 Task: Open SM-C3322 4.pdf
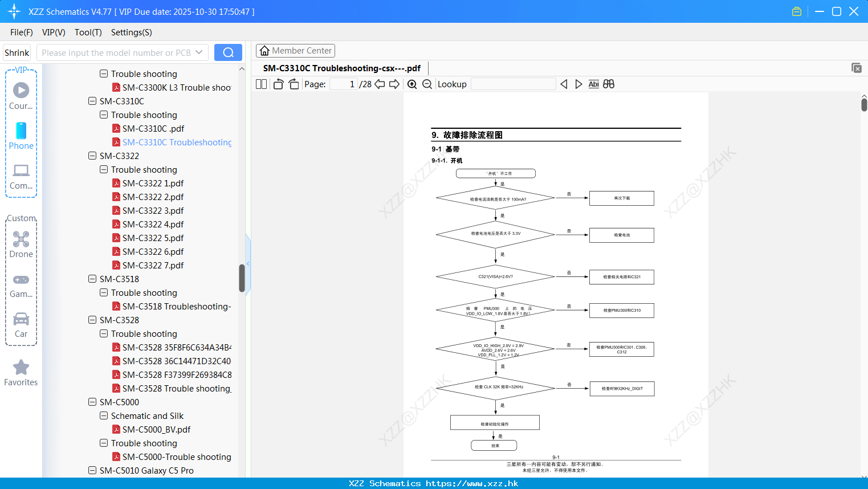click(x=153, y=224)
